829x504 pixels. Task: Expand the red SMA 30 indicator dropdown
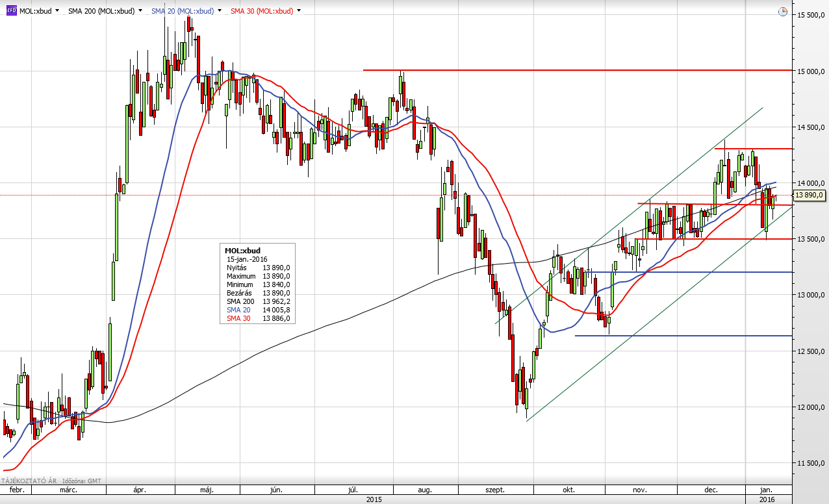tap(299, 11)
